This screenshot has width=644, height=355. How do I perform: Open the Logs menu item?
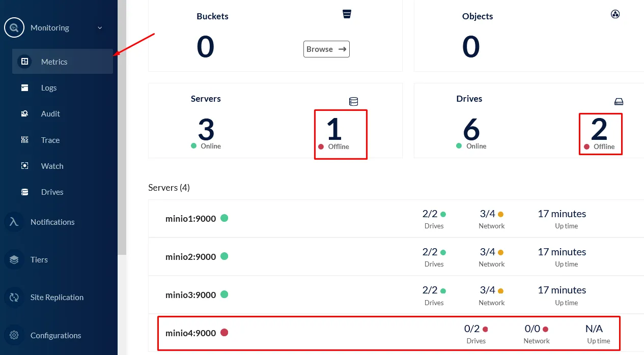49,87
